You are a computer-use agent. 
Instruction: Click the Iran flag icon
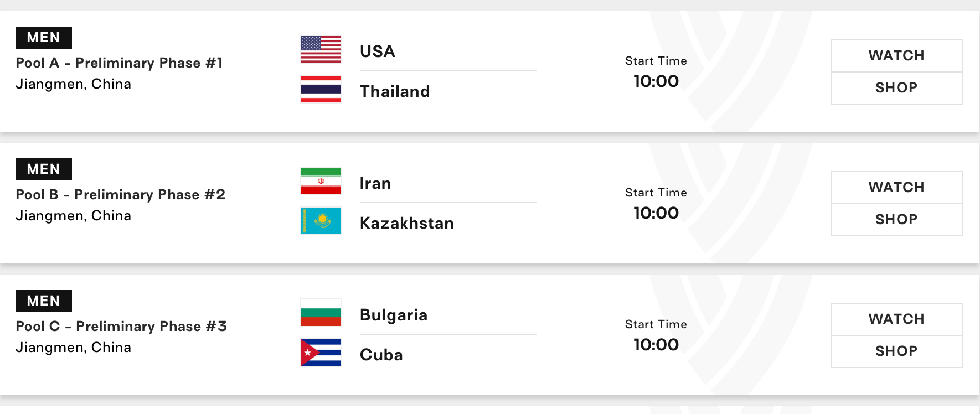pyautogui.click(x=321, y=181)
